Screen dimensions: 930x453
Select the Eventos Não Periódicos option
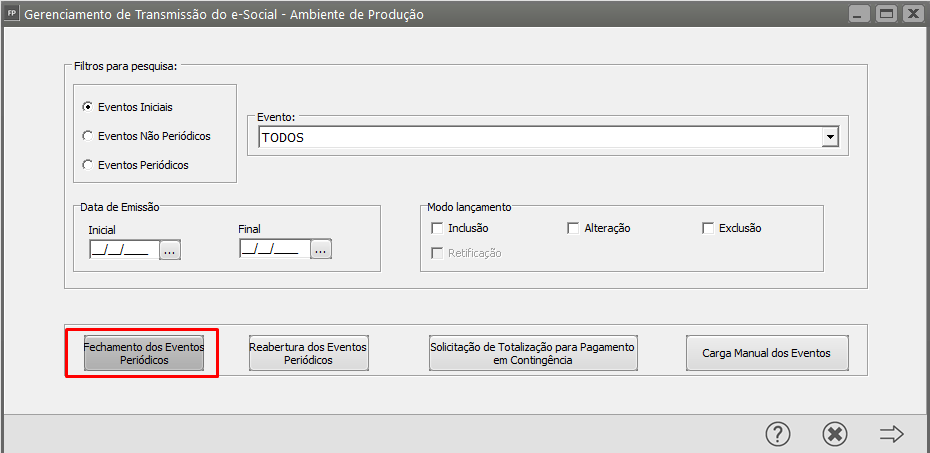pyautogui.click(x=88, y=136)
